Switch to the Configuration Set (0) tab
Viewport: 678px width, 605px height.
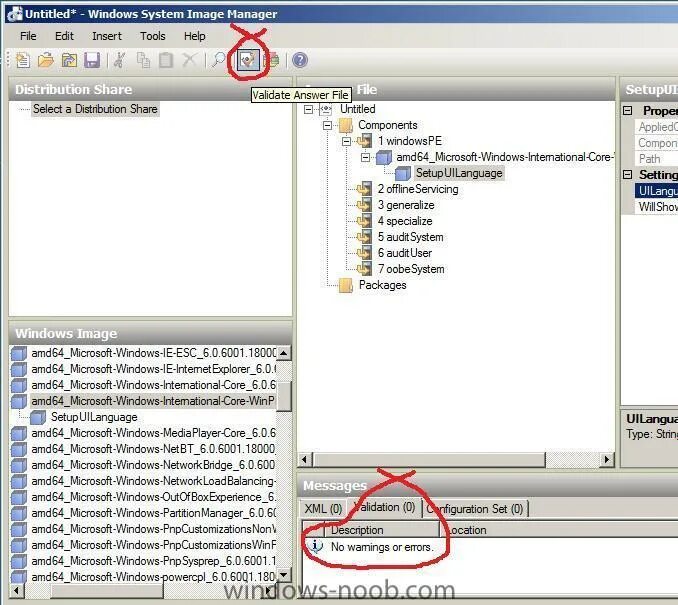tap(475, 509)
